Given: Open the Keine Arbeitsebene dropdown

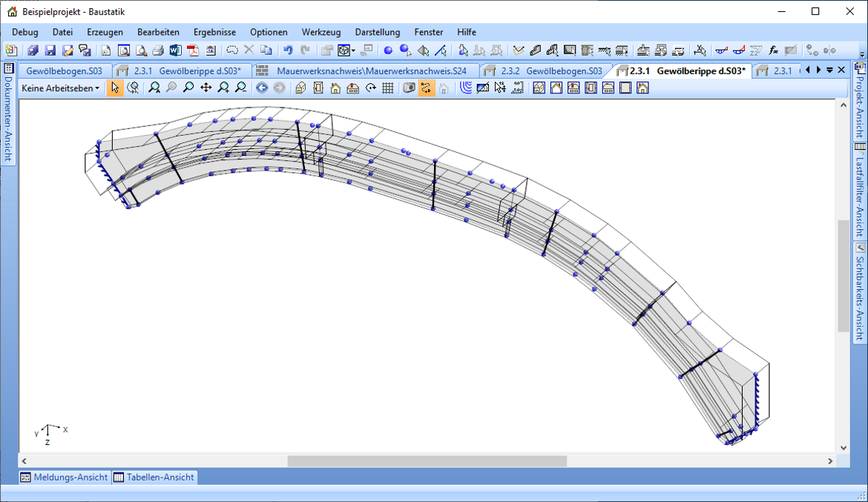Looking at the screenshot, I should (x=61, y=88).
